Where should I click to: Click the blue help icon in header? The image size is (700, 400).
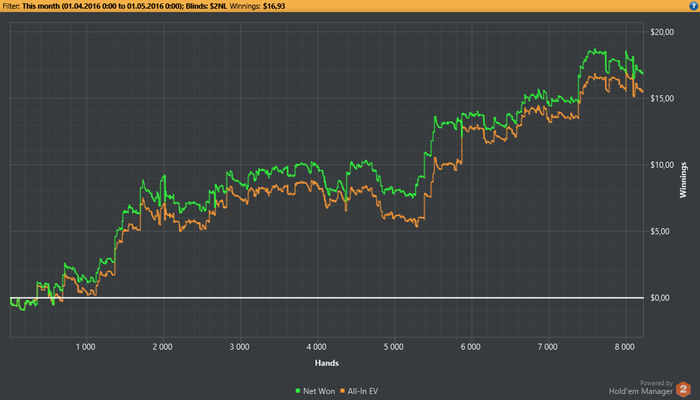pos(694,6)
